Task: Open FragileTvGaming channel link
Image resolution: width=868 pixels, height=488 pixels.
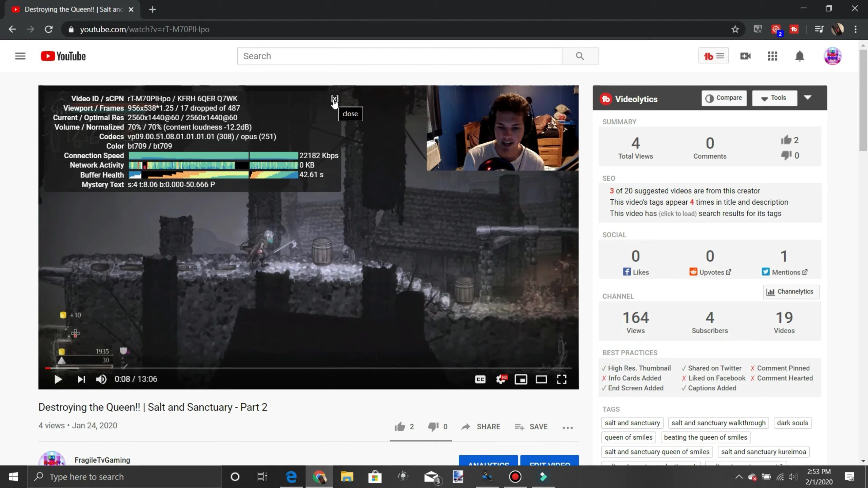Action: (102, 460)
